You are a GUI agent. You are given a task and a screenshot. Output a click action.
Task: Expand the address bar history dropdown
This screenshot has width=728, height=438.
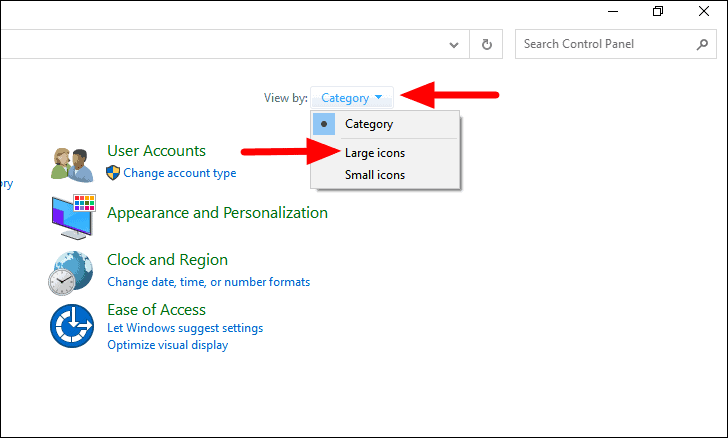(x=454, y=45)
